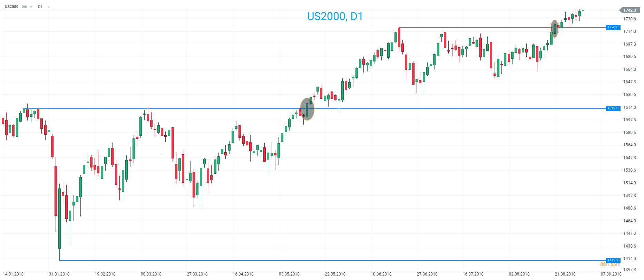
Task: Open the US2000 symbol dropdown arrow
Action: [x=31, y=7]
